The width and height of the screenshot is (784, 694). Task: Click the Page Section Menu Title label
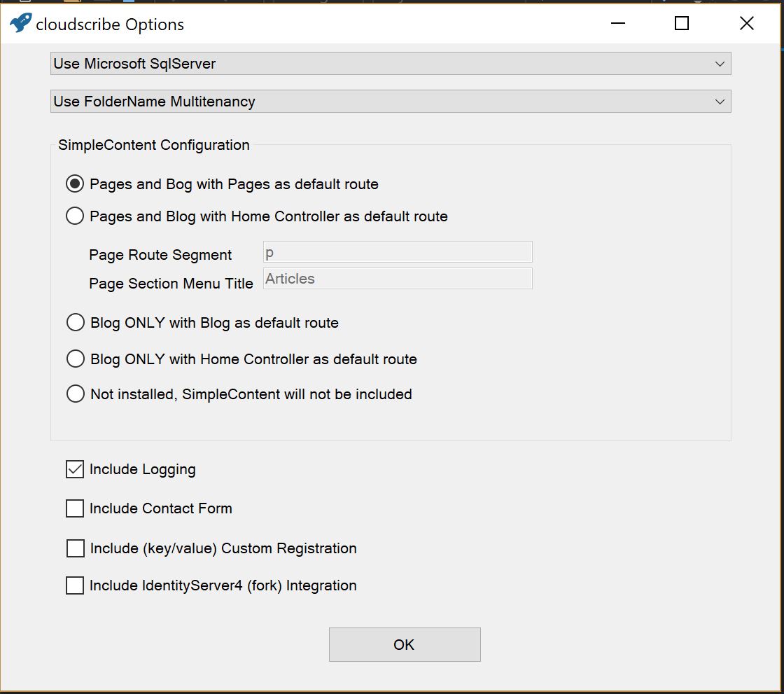click(x=171, y=284)
